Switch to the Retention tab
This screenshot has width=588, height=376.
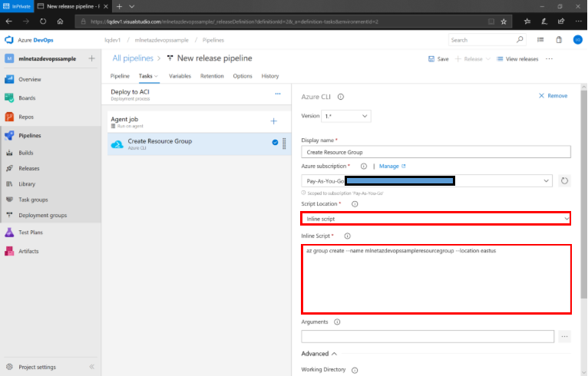click(212, 76)
